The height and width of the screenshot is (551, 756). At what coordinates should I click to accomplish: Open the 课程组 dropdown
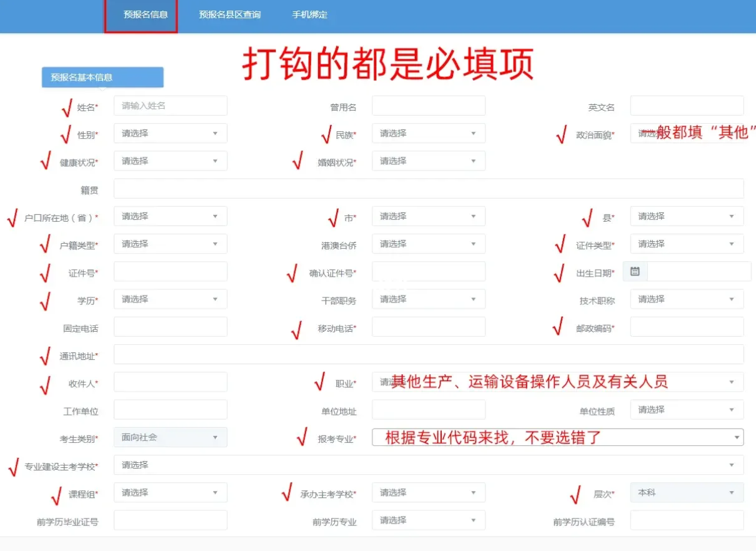coord(170,493)
